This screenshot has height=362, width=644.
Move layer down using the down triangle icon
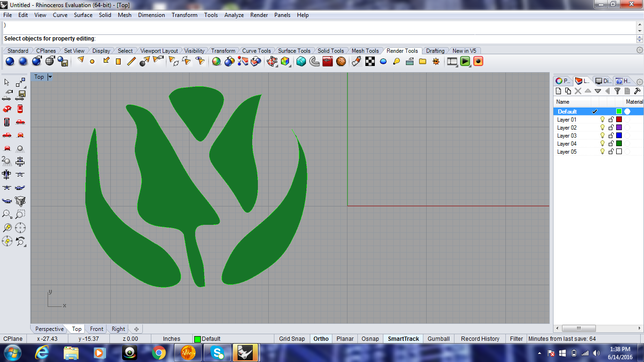598,91
